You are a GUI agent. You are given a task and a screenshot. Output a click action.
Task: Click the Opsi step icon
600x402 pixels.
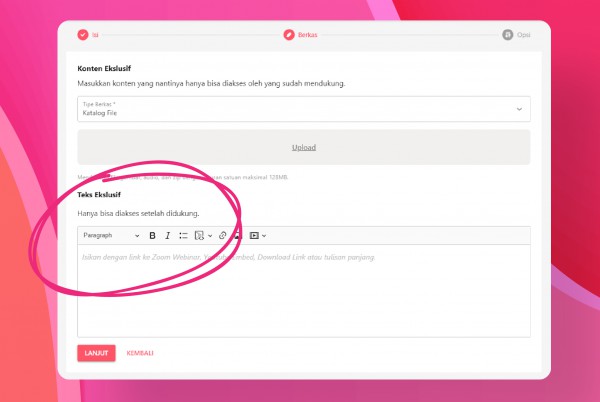pos(507,35)
